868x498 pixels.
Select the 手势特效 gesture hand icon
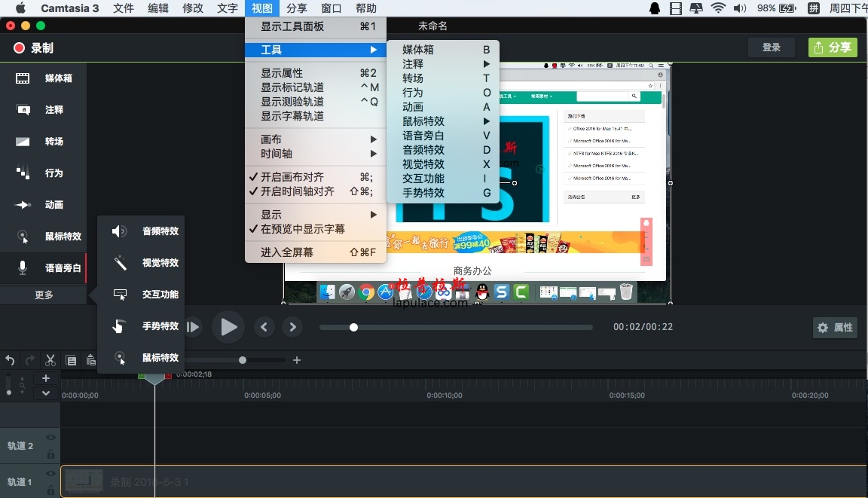click(x=118, y=326)
